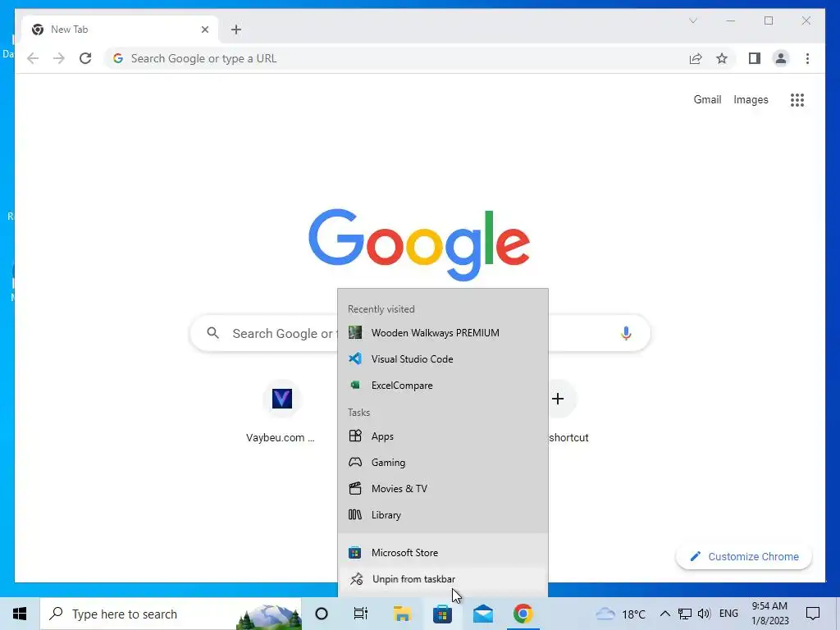Open Wooden Walkways PREMIUM from jump list
The image size is (840, 630).
[x=442, y=333]
